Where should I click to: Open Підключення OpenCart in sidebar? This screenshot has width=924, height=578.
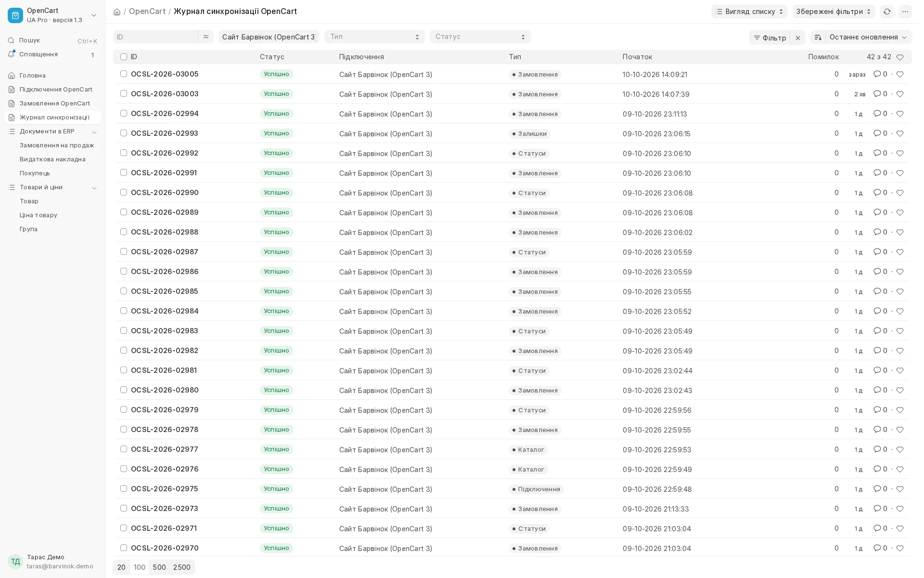(52, 90)
